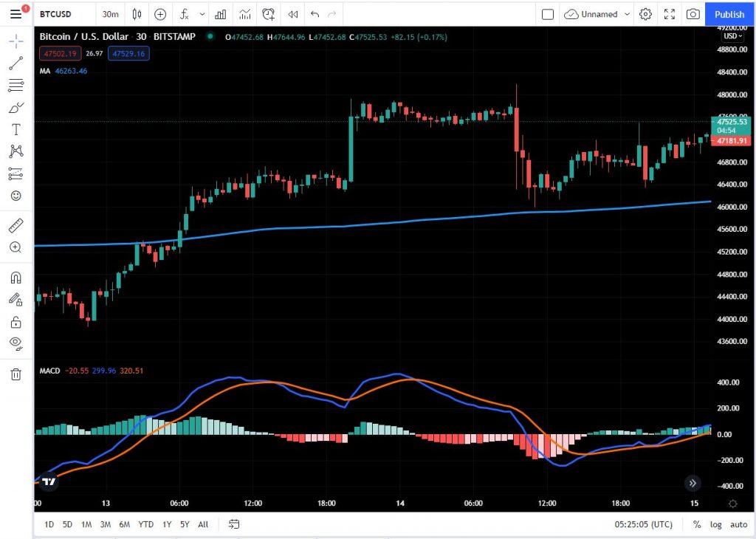Toggle stay in drawing mode

tap(16, 300)
